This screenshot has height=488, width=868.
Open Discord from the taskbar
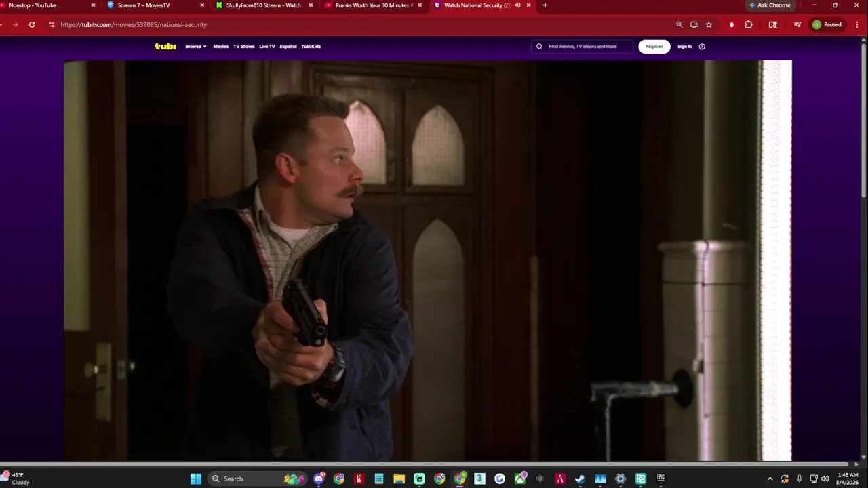coord(319,479)
